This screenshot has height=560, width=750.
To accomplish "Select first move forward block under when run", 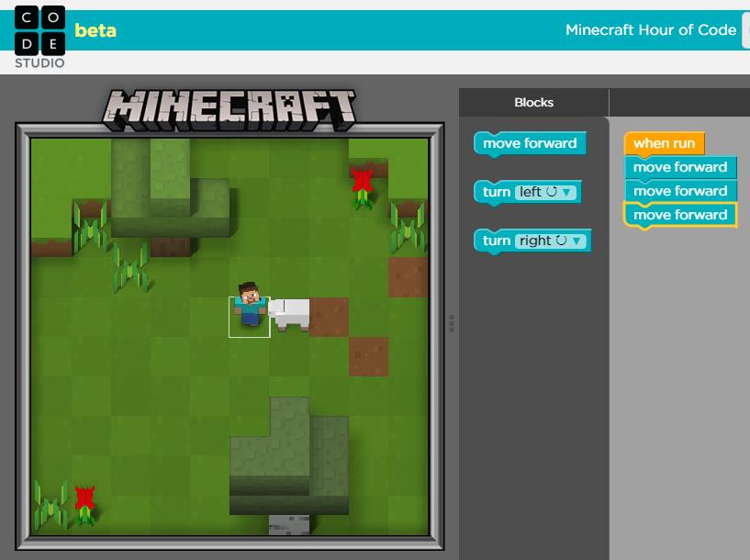I will point(680,167).
